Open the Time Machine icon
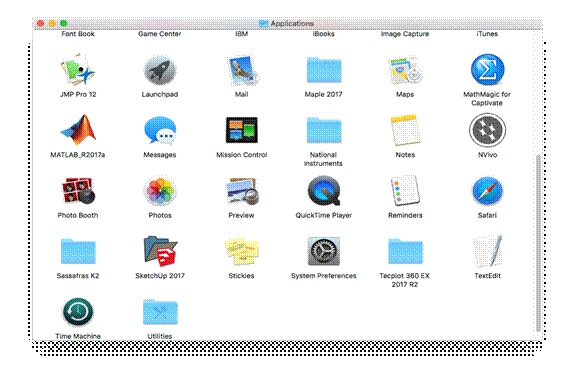 coord(78,312)
